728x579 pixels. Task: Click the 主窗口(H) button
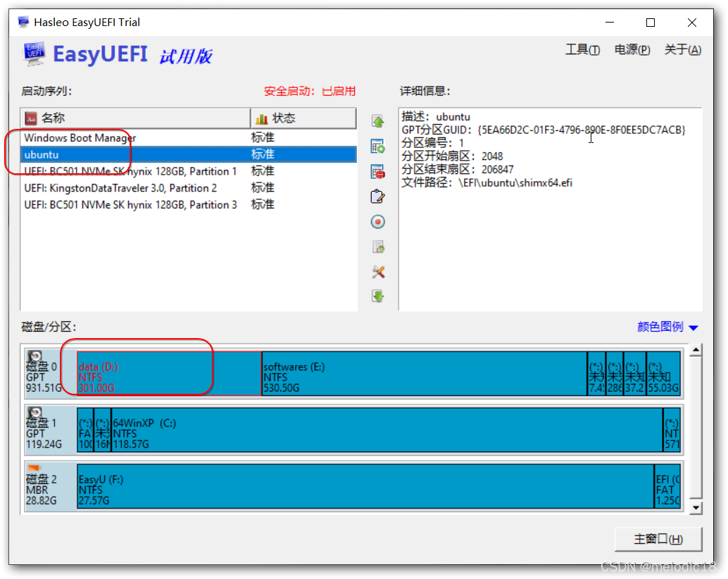(x=658, y=539)
